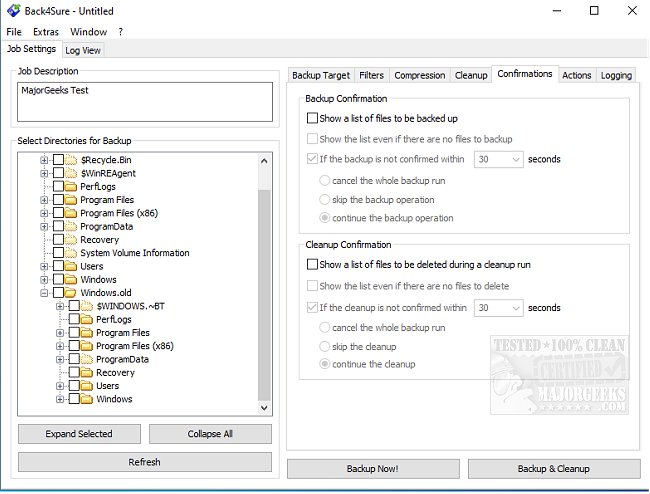Viewport: 650px width, 494px height.
Task: Open the File menu
Action: [14, 32]
